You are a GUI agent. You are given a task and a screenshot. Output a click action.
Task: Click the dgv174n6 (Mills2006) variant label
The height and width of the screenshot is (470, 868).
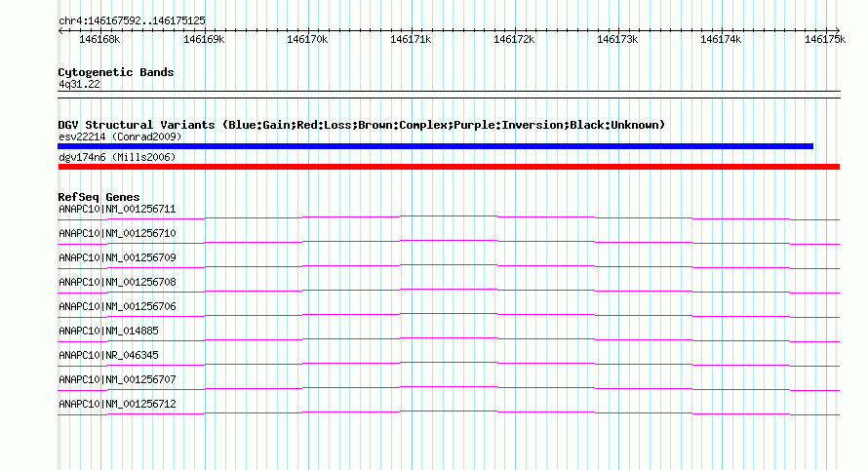[x=117, y=157]
